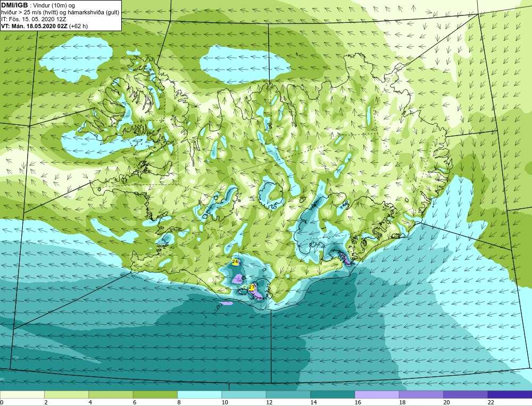The image size is (532, 406).
Task: Click the legend tick label 8
Action: click(179, 402)
